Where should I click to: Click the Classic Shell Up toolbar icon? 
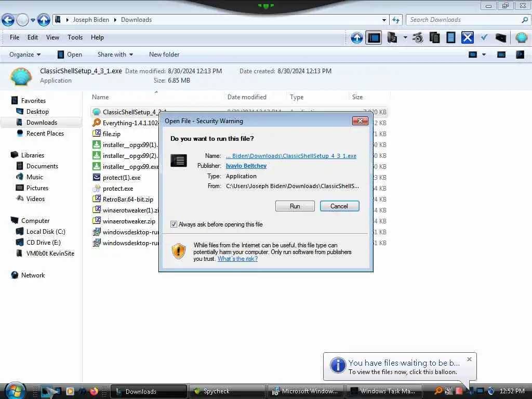[x=356, y=37]
